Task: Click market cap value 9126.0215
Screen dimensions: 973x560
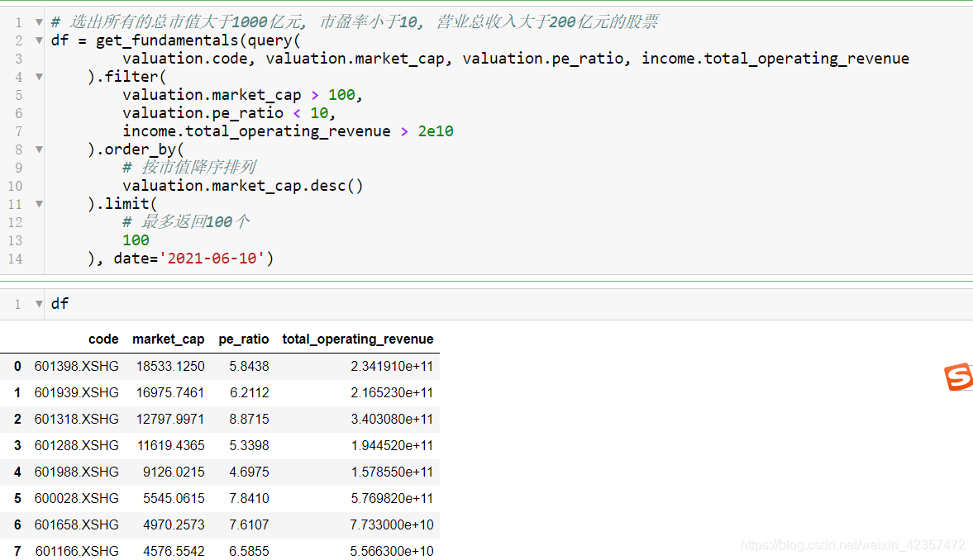Action: tap(174, 472)
